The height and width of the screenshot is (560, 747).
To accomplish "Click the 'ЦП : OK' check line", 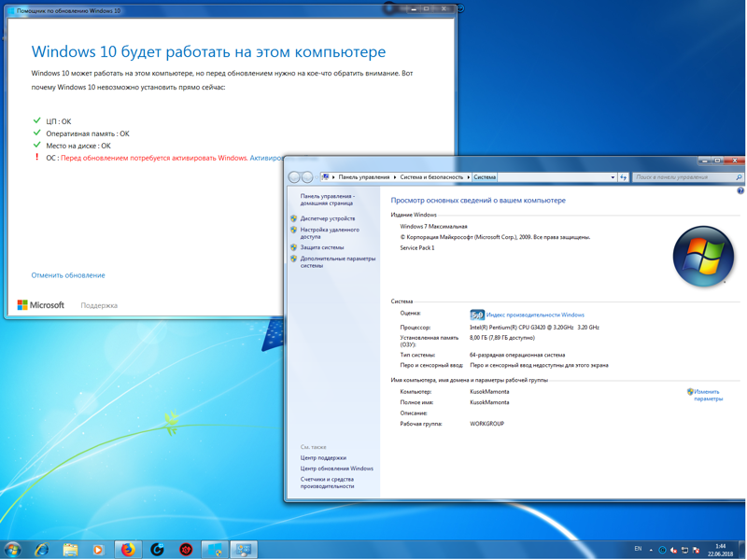I will (52, 121).
